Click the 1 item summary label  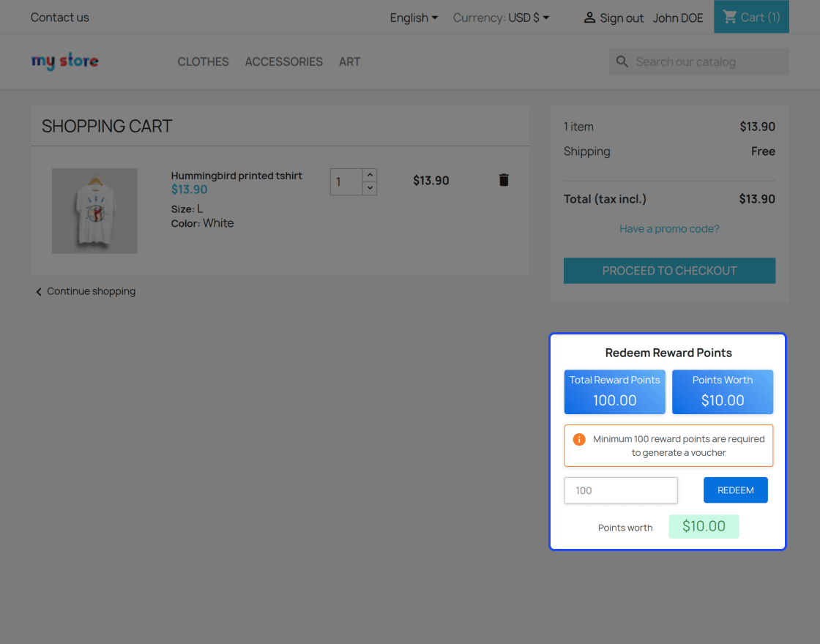(578, 127)
